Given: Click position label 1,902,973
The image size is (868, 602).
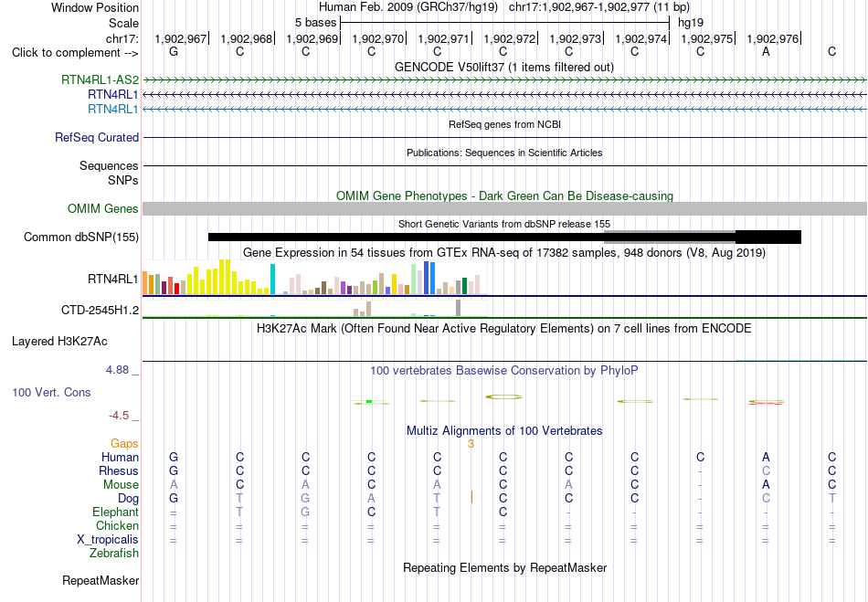Looking at the screenshot, I should pyautogui.click(x=575, y=38).
